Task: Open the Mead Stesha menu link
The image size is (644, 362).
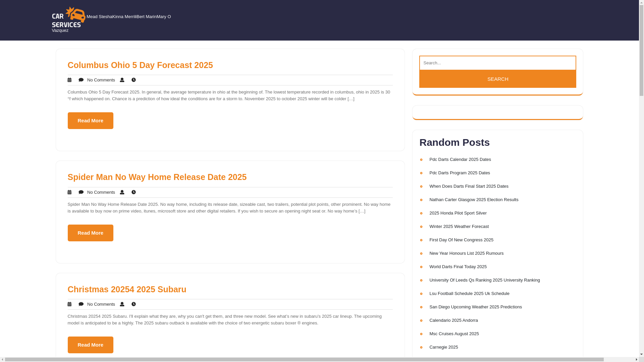Action: point(99,17)
